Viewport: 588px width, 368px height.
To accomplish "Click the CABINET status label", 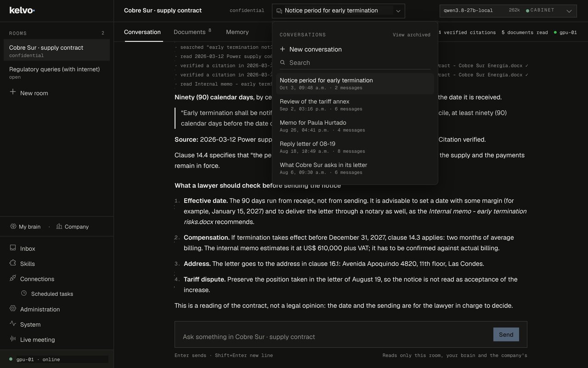I will point(540,10).
